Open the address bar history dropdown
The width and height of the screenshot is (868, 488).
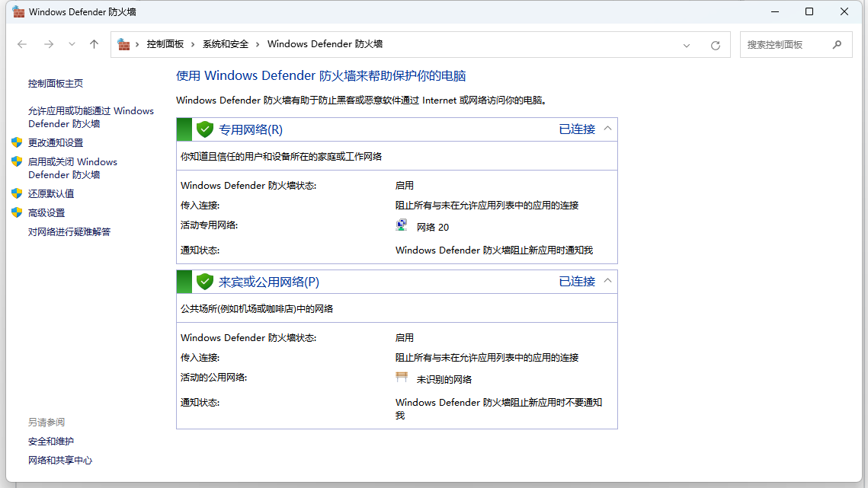(687, 46)
